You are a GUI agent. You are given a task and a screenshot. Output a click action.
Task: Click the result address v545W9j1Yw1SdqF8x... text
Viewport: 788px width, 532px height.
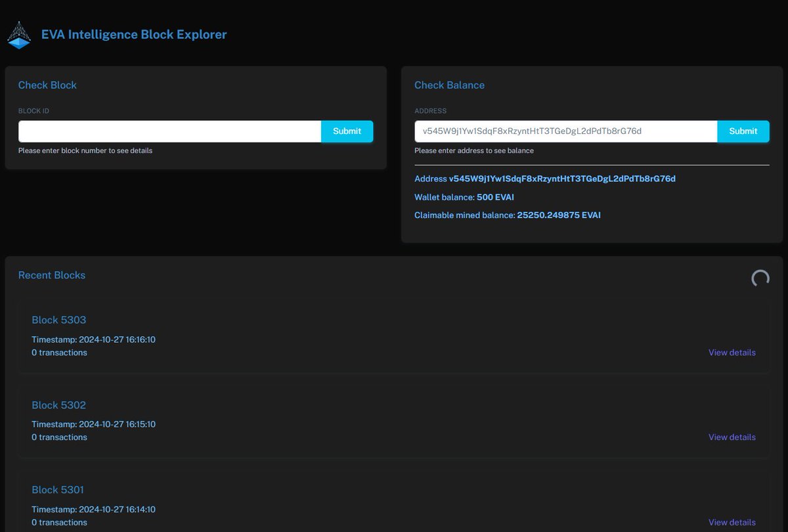562,179
